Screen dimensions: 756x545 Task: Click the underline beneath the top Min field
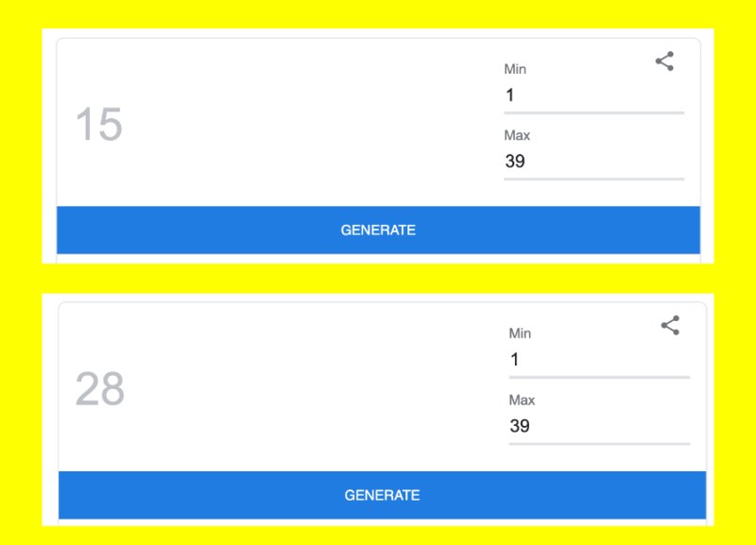point(593,113)
